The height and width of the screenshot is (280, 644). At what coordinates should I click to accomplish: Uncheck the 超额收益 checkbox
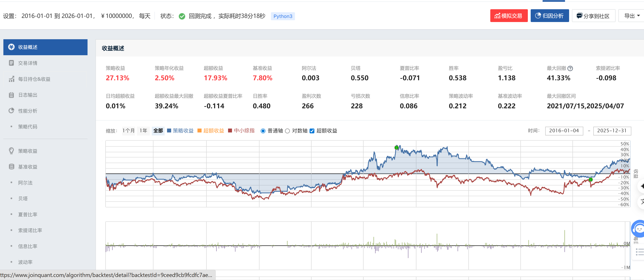[x=312, y=131]
